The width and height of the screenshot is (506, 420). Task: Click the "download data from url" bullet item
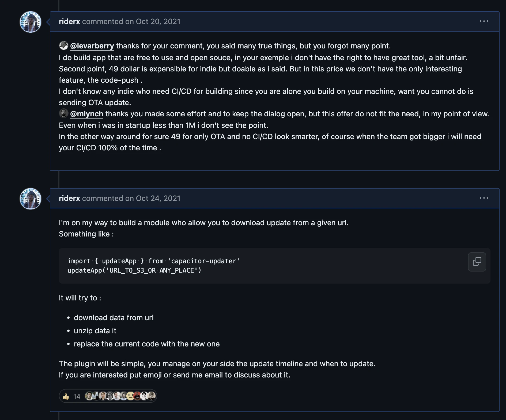click(x=114, y=318)
